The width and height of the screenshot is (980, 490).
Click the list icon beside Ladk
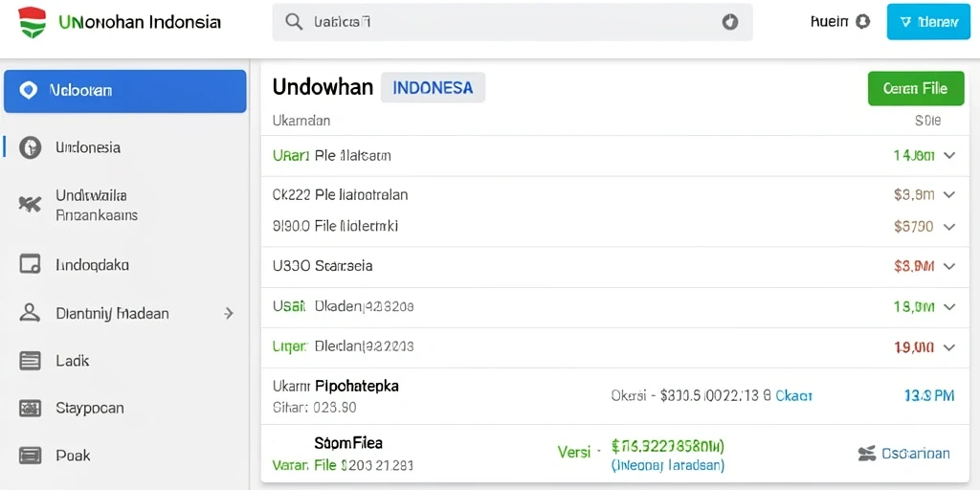pyautogui.click(x=30, y=361)
